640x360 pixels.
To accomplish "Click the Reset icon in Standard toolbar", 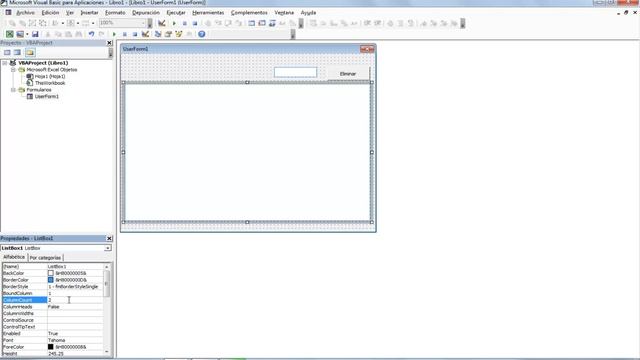I will coord(135,34).
